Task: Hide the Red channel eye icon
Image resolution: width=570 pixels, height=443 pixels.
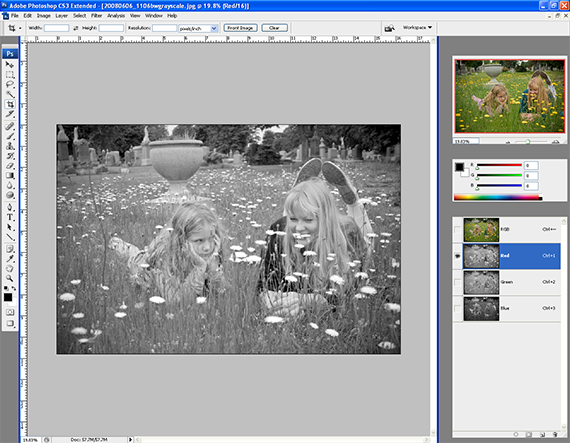Action: 457,256
